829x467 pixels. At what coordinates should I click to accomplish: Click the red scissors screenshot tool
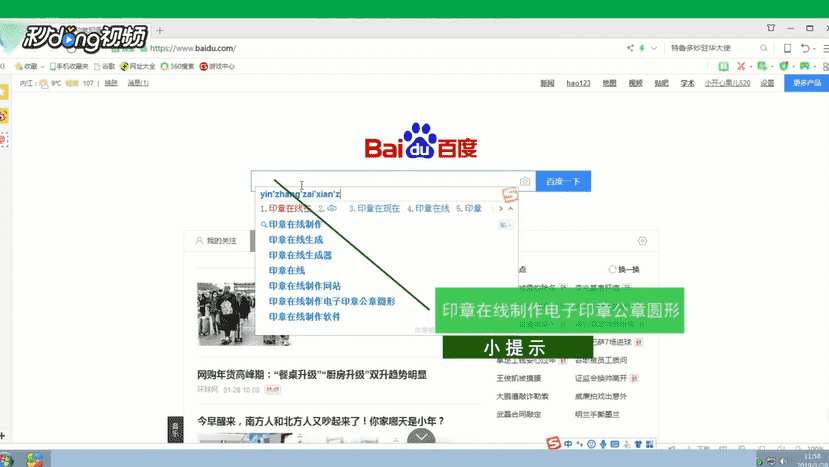pos(741,66)
